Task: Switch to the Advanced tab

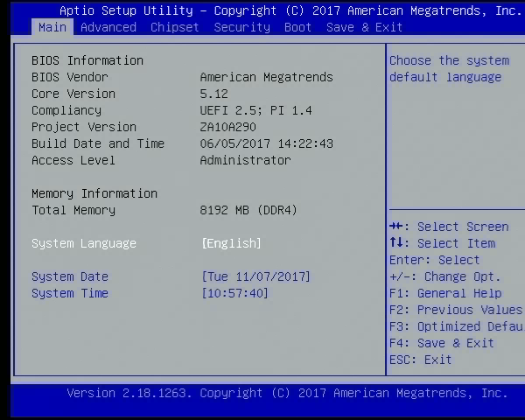Action: tap(108, 27)
